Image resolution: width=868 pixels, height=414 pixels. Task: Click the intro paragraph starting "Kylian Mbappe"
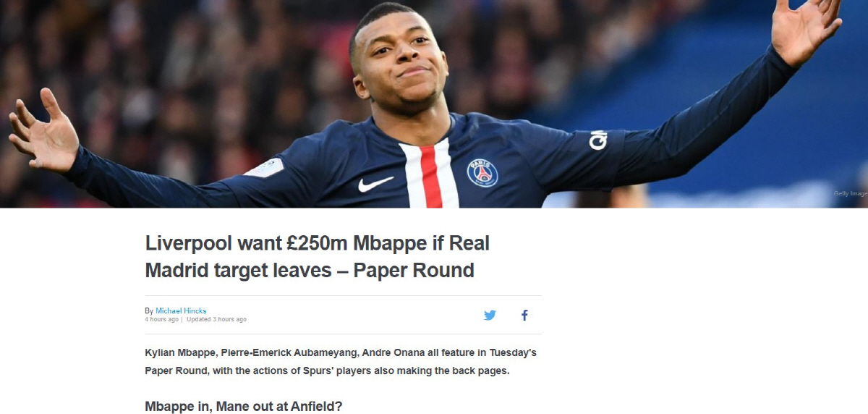click(341, 362)
